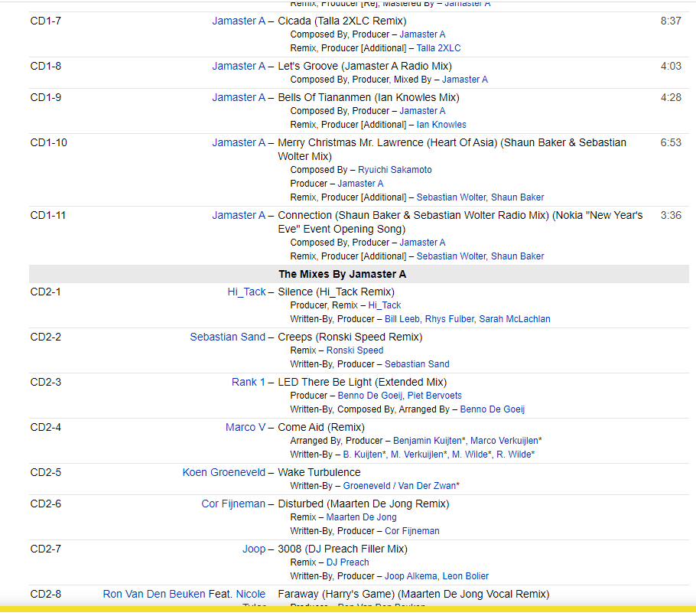Open Jamaster A artist link on CD1-8 row

pos(239,66)
